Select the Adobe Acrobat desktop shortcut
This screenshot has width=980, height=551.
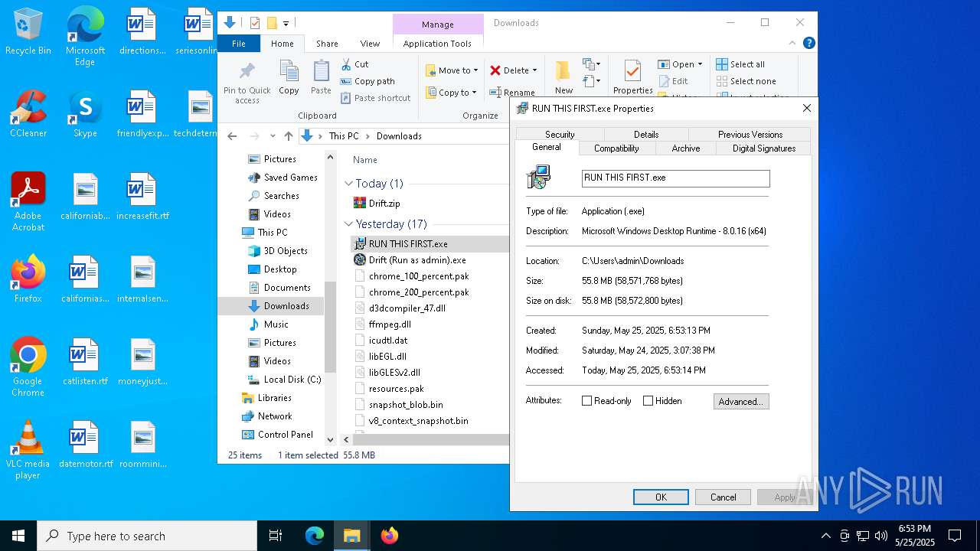point(28,202)
